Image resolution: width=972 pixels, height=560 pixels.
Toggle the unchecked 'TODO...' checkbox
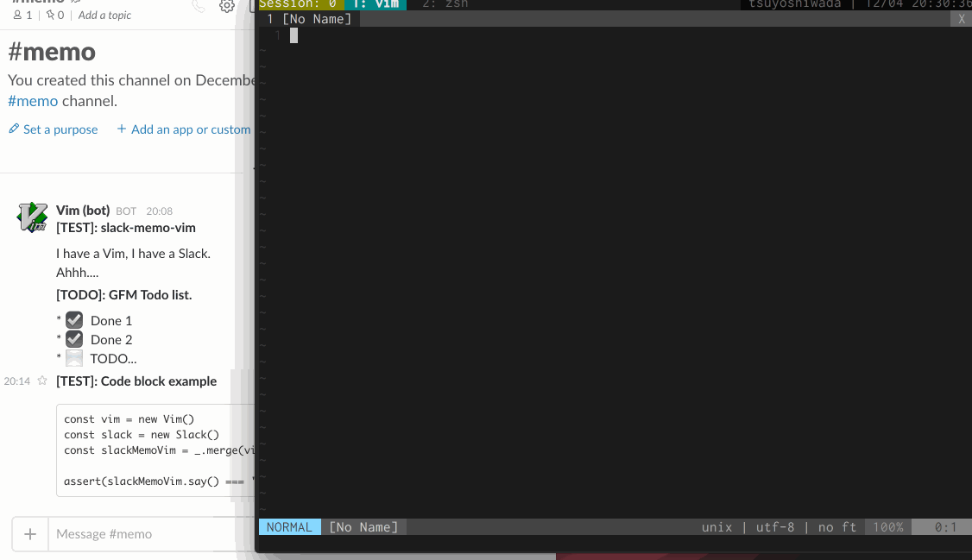[74, 358]
